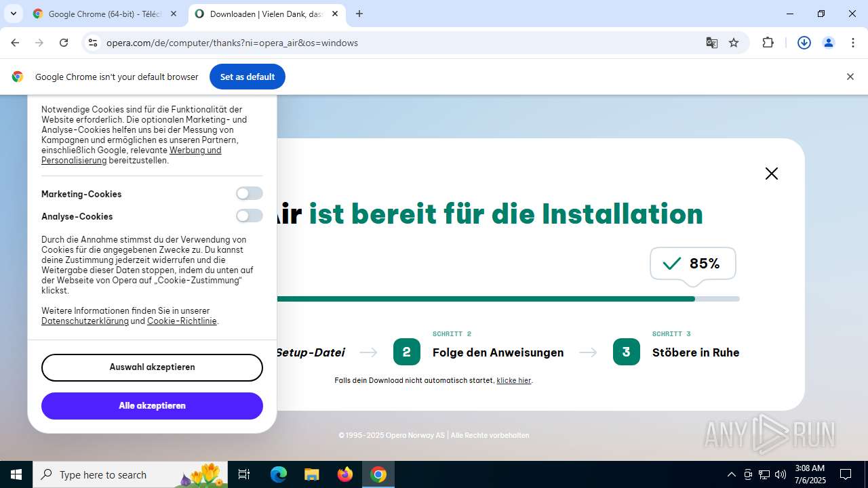Bookmark this tab with star icon
868x488 pixels.
click(x=734, y=43)
